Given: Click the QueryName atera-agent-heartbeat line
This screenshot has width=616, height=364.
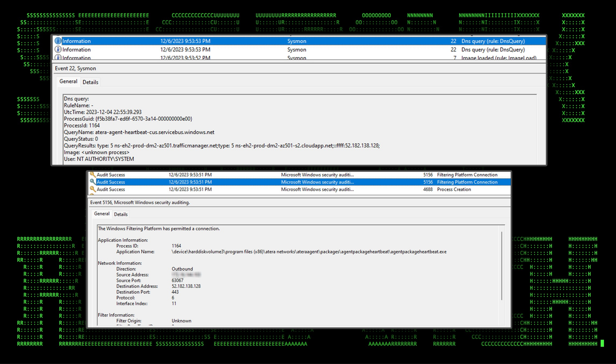Looking at the screenshot, I should pyautogui.click(x=139, y=132).
